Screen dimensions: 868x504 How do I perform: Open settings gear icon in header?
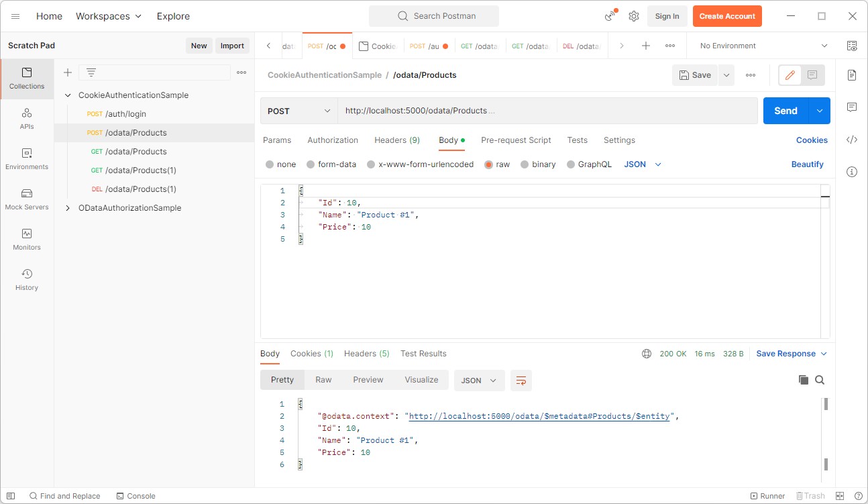point(634,16)
